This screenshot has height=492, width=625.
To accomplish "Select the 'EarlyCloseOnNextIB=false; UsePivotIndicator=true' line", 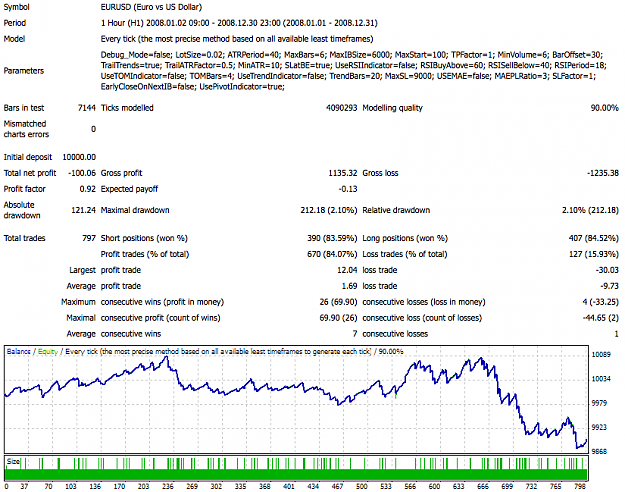I will pyautogui.click(x=193, y=87).
